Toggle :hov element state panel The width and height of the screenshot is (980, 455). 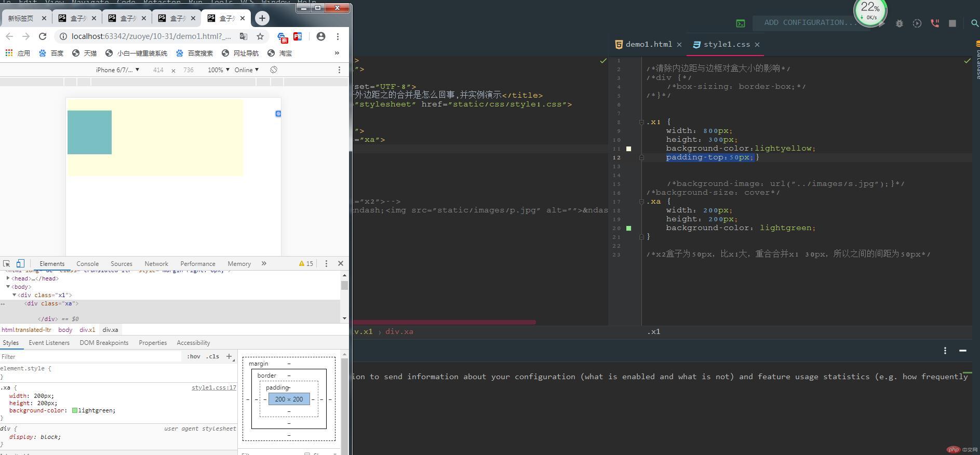tap(194, 356)
